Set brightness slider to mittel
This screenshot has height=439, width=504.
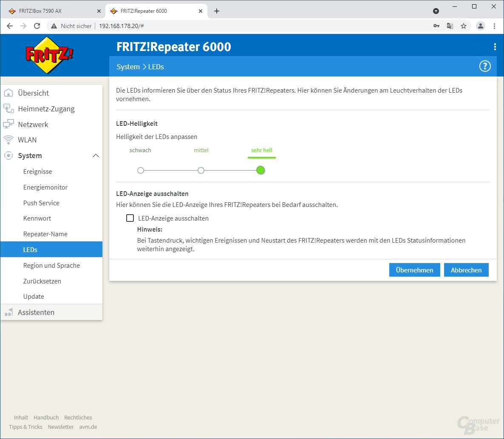[201, 170]
